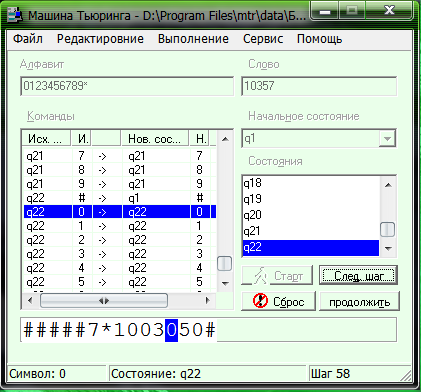Select state q18 in Состояния list
This screenshot has width=421, height=392.
click(x=311, y=183)
